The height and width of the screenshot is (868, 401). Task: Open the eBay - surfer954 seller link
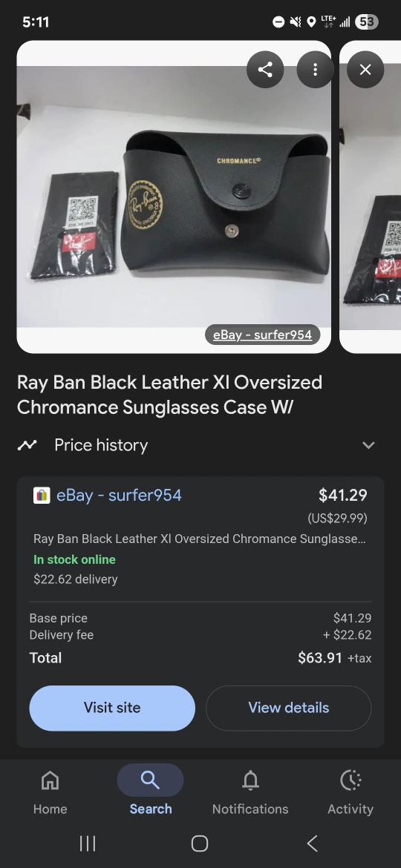pyautogui.click(x=119, y=495)
